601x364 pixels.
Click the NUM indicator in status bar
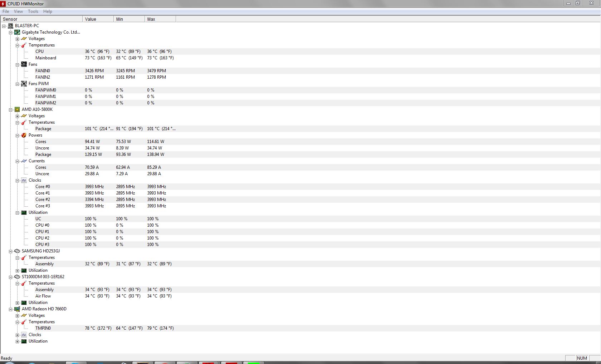[582, 358]
